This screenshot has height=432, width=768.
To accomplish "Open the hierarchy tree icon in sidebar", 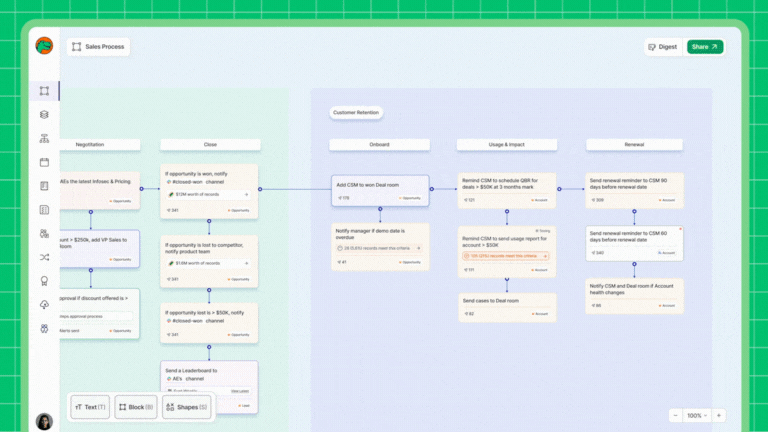I will pos(44,139).
